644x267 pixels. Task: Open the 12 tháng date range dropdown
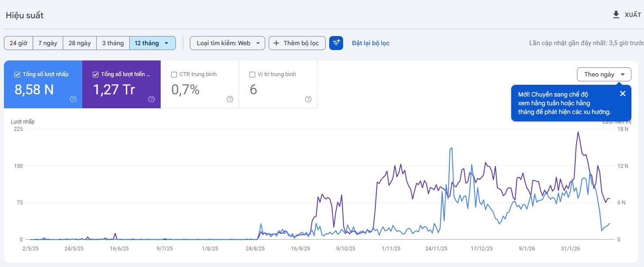[x=152, y=43]
